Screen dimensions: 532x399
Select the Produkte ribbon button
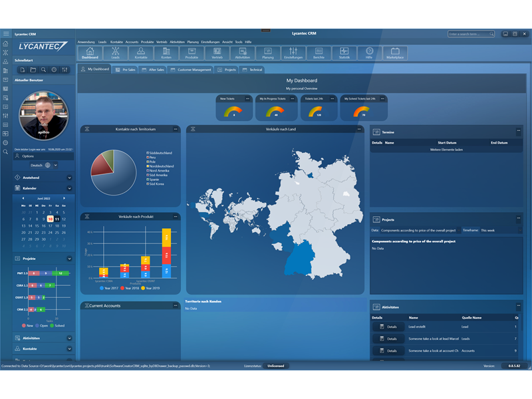coord(192,53)
